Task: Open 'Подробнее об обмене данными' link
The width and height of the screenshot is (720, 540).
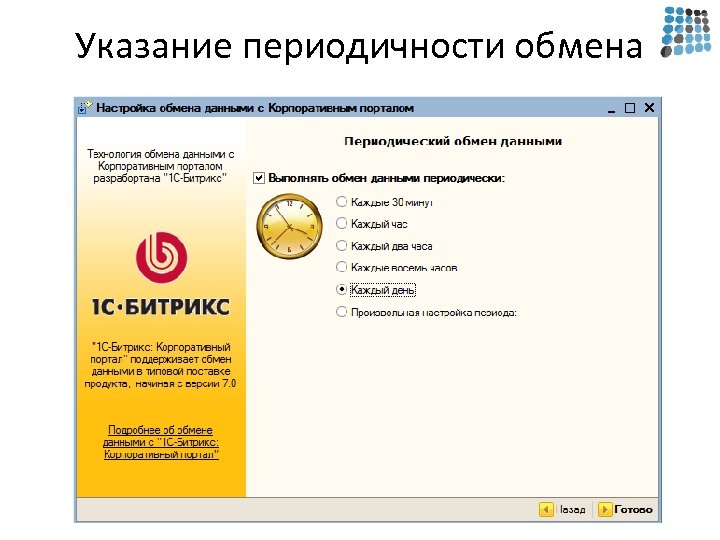Action: [x=161, y=442]
